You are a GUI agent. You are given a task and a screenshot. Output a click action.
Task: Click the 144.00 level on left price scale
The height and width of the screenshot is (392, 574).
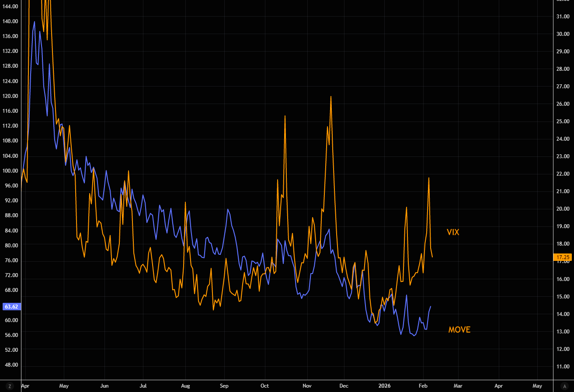(10, 7)
